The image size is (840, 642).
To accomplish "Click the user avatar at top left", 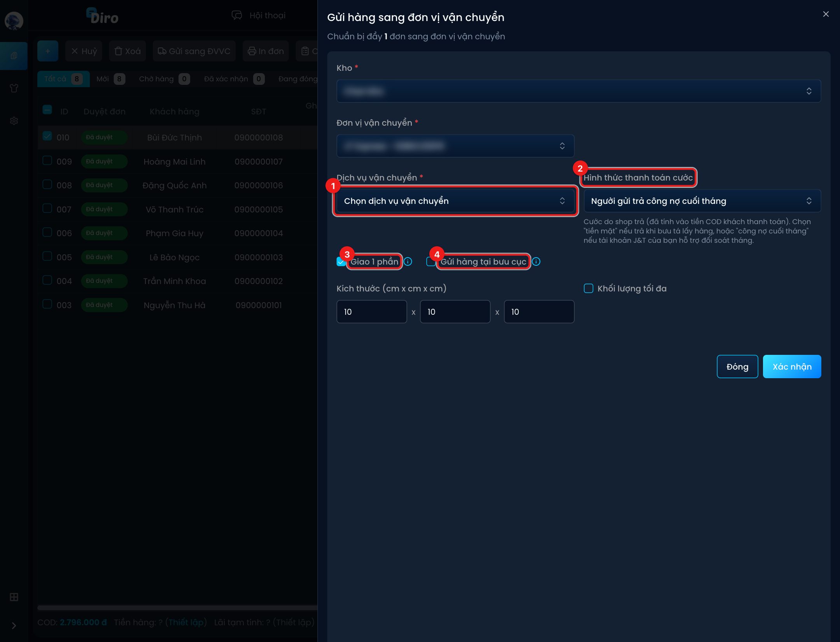I will pos(14,21).
